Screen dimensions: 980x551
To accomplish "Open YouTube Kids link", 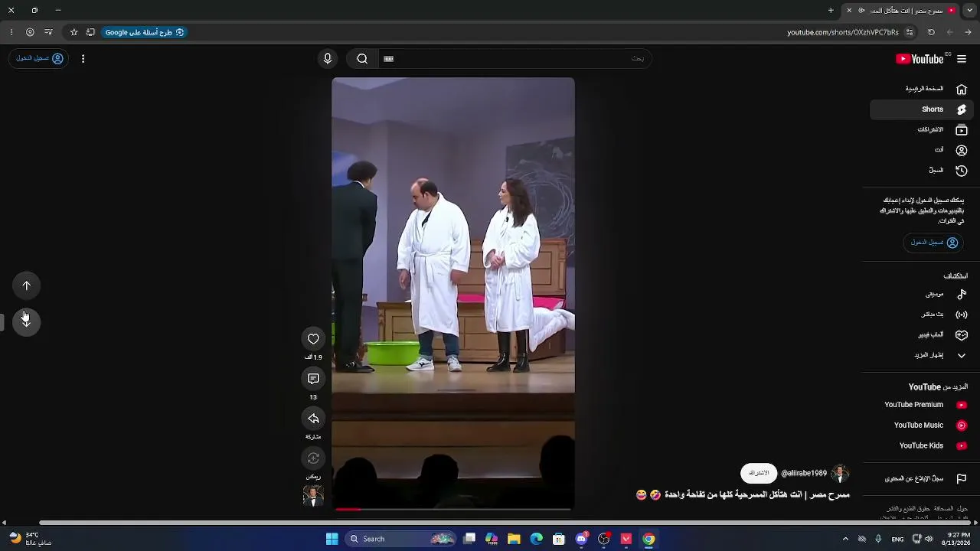I will pyautogui.click(x=921, y=445).
